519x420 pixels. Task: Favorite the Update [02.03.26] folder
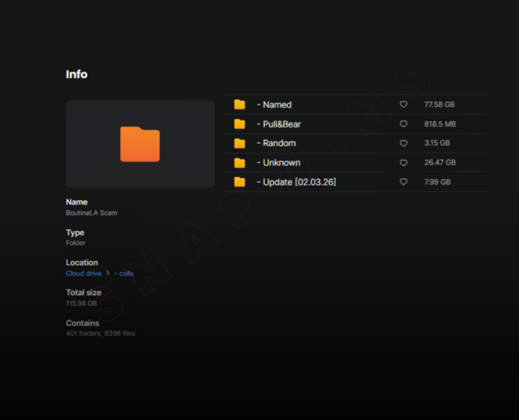[403, 182]
